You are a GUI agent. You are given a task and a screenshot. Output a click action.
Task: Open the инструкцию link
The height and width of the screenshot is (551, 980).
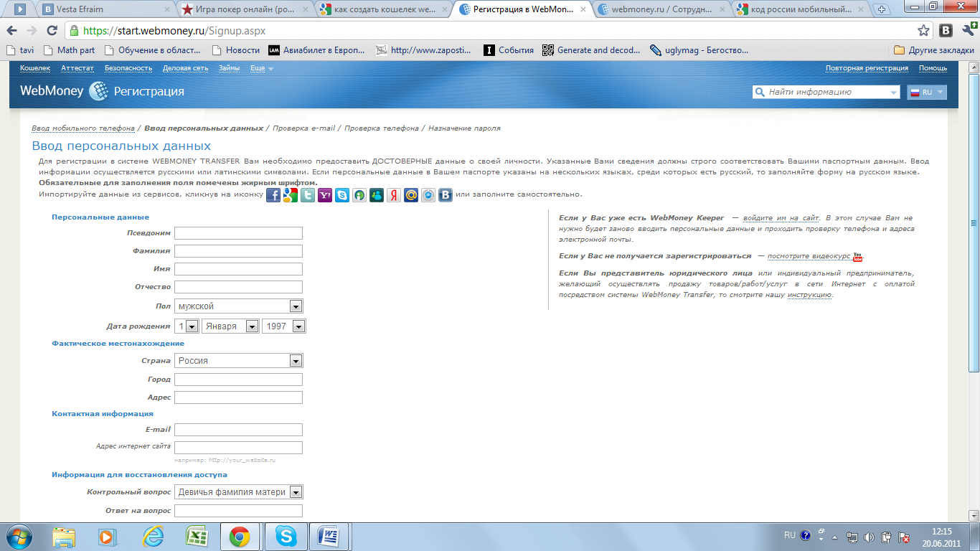pos(809,295)
